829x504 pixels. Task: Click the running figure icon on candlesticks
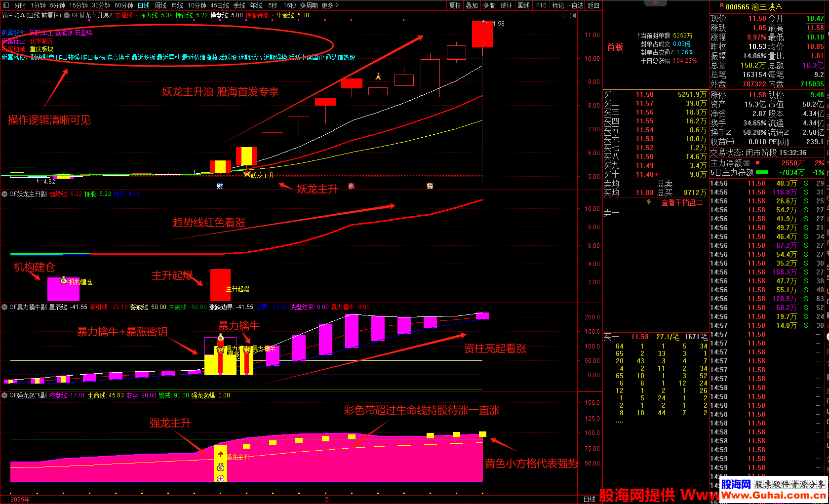(378, 77)
